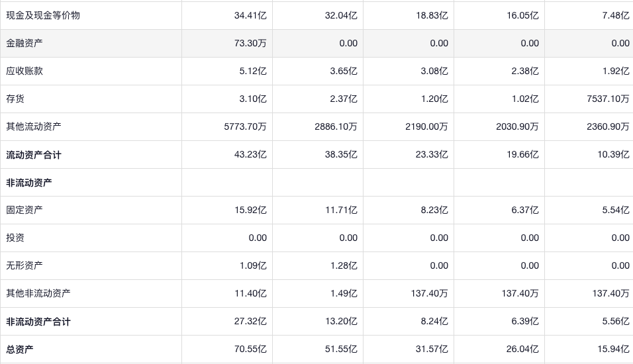633x364 pixels.
Task: Click the 34.41亿 cash value cell
Action: pos(250,15)
